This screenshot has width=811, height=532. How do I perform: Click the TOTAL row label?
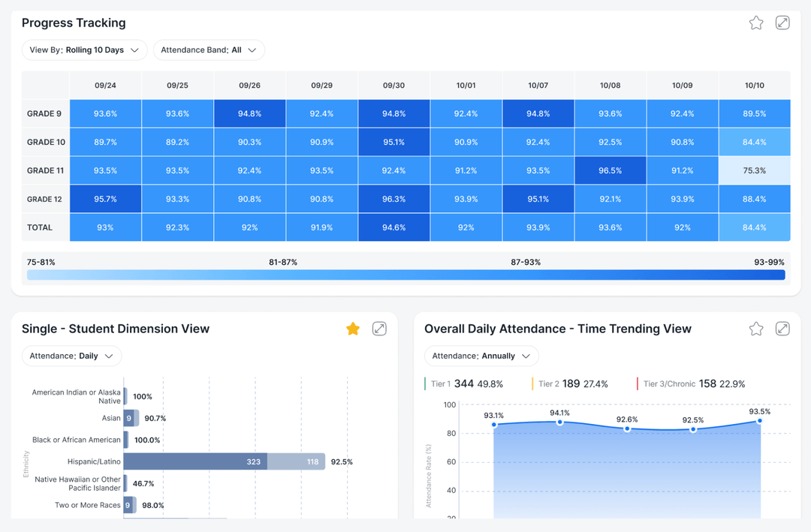click(x=41, y=227)
